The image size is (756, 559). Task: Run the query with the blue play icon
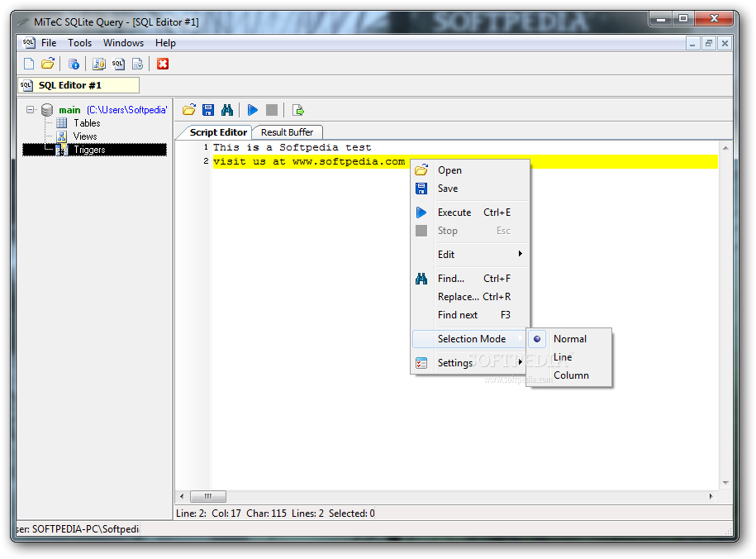(x=253, y=110)
